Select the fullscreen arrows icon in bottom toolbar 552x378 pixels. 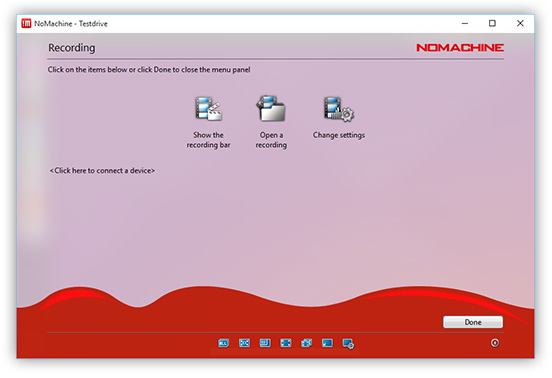(244, 343)
